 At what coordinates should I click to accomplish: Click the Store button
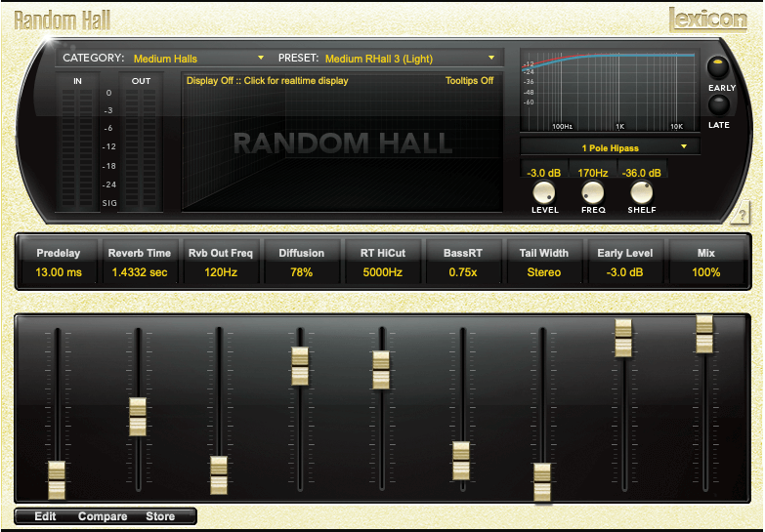(x=160, y=516)
